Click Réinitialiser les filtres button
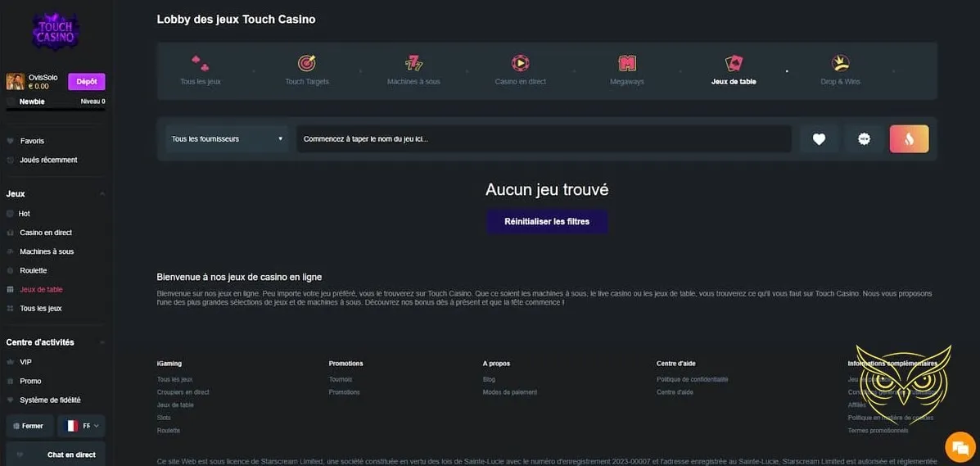The height and width of the screenshot is (466, 980). click(x=547, y=221)
